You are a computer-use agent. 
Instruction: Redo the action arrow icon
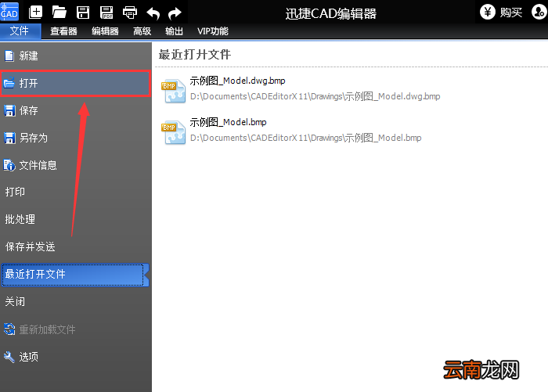[x=175, y=13]
